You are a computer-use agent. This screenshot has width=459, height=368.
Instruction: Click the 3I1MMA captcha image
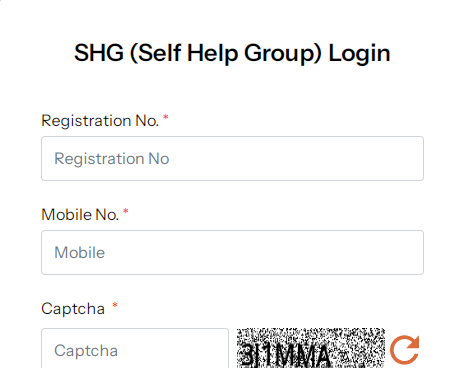[x=311, y=348]
